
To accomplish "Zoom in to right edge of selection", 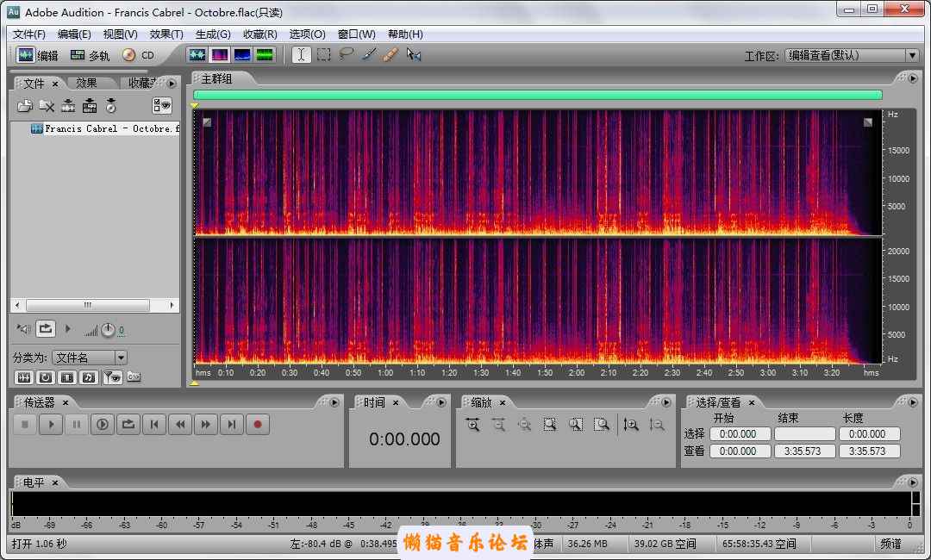I will coord(602,425).
